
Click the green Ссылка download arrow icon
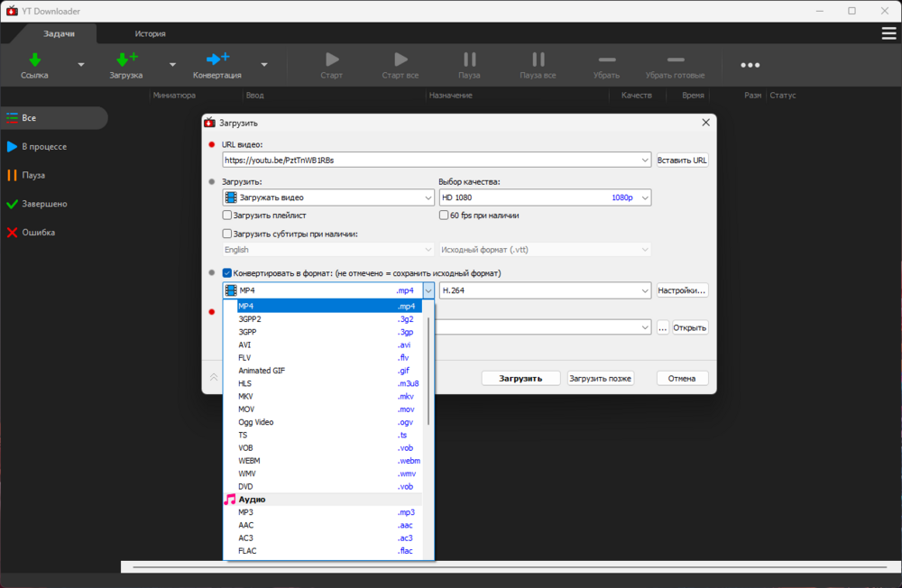34,60
